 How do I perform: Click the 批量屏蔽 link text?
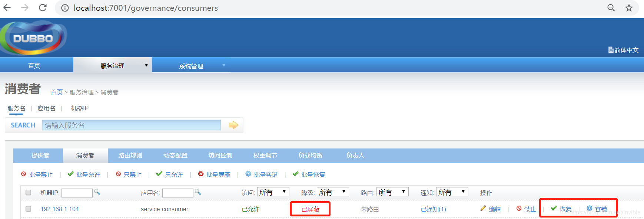click(x=218, y=174)
